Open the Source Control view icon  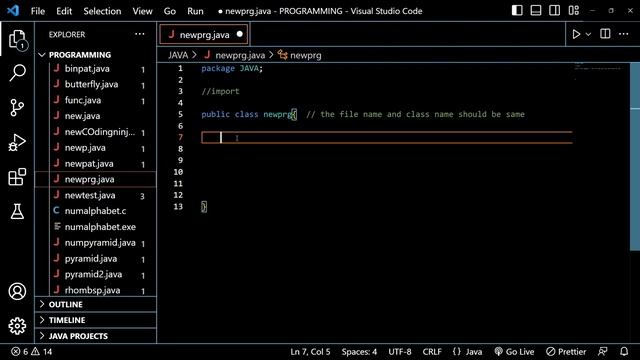click(17, 108)
